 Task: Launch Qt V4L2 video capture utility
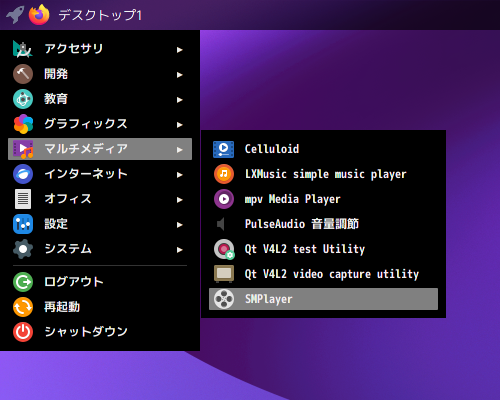(323, 274)
